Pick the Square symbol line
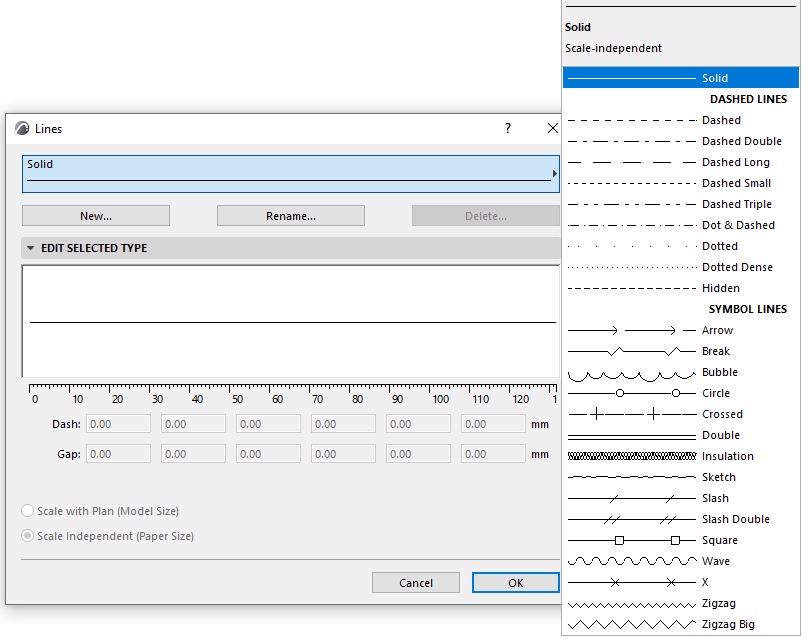 pyautogui.click(x=681, y=540)
